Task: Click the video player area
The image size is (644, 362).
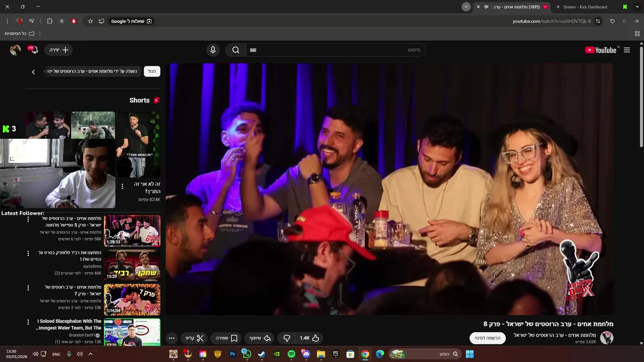Action: (389, 189)
